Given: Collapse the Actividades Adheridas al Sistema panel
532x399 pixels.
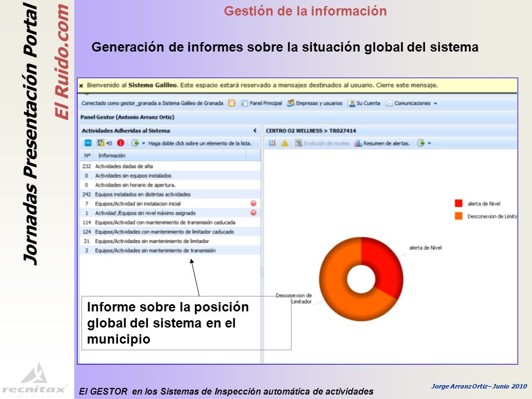Looking at the screenshot, I should click(x=255, y=131).
